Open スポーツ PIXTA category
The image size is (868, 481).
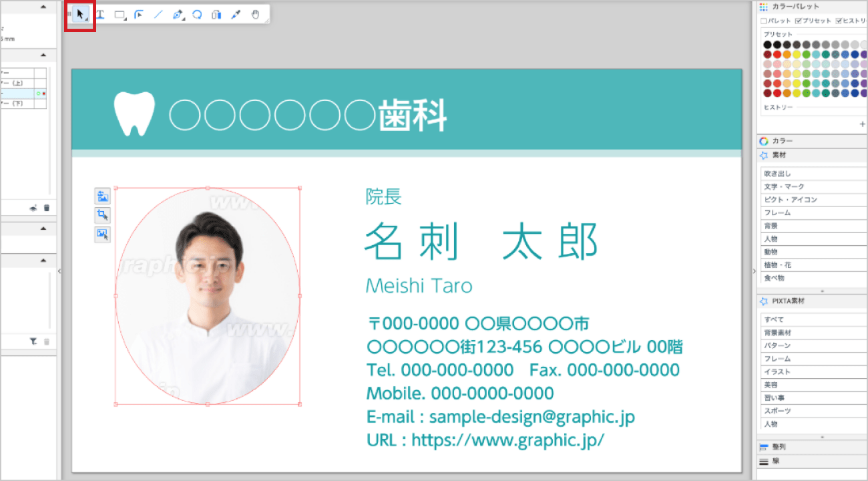click(x=814, y=411)
